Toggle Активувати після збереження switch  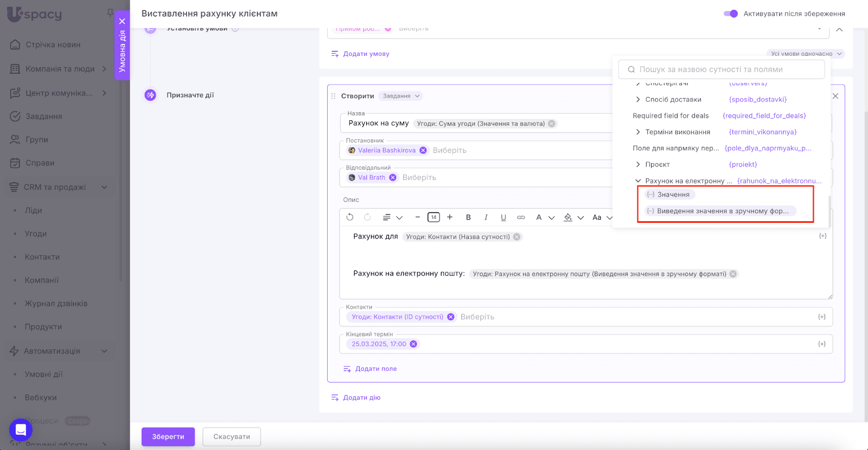pyautogui.click(x=731, y=14)
